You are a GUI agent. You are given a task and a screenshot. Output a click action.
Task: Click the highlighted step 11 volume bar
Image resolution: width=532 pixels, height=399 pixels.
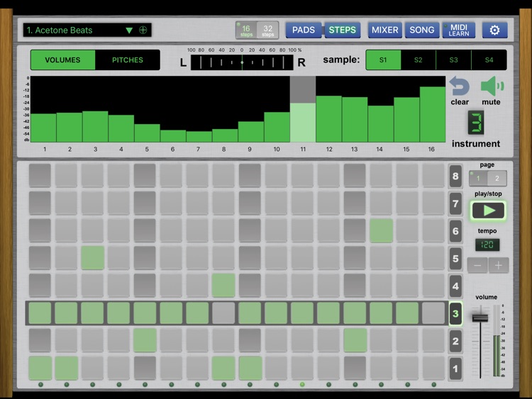303,123
